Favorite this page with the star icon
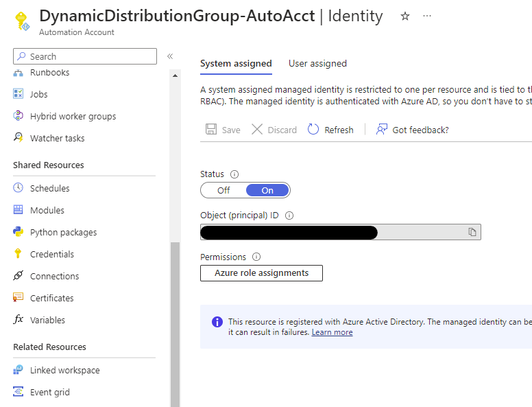532x407 pixels. click(x=405, y=16)
